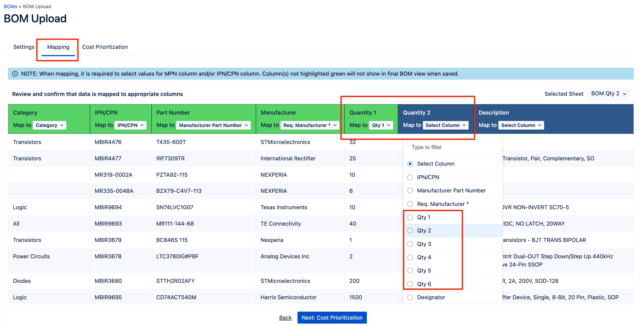Expand the Manufacturer Part Number mapping dropdown
The height and width of the screenshot is (326, 644).
pos(213,125)
